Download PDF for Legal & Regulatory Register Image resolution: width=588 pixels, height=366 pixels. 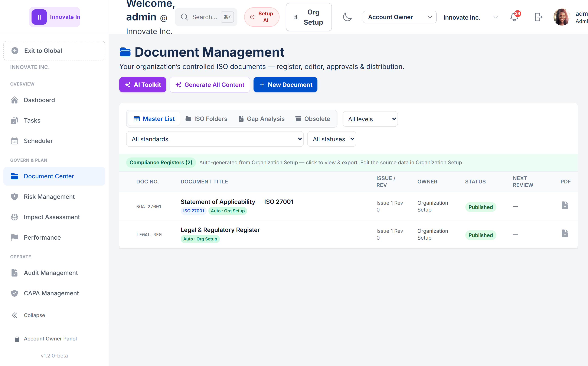(x=565, y=233)
